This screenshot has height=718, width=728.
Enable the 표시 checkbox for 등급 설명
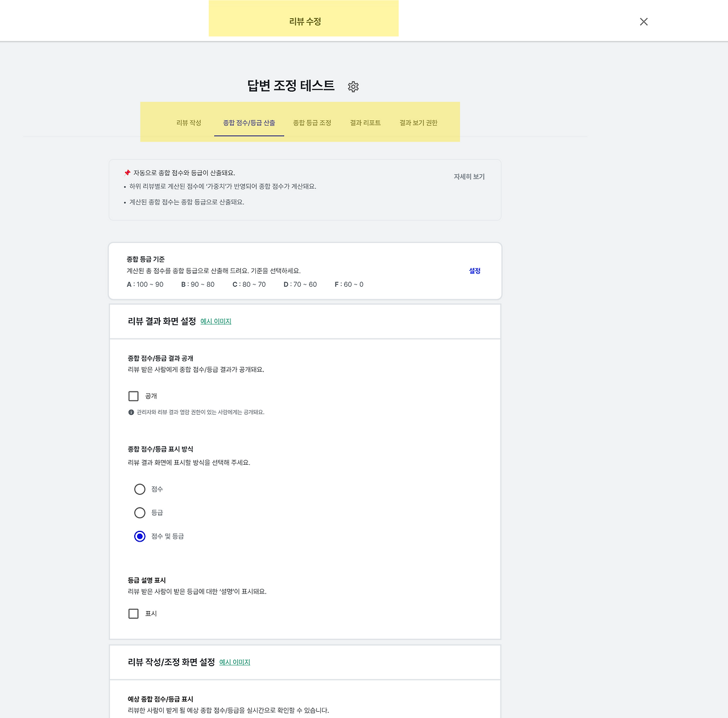pyautogui.click(x=134, y=613)
